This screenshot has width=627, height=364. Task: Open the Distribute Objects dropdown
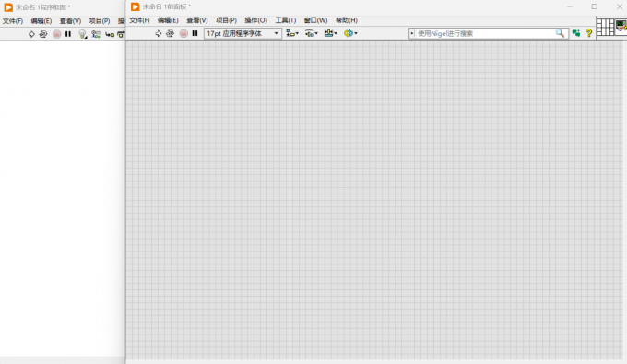click(312, 33)
